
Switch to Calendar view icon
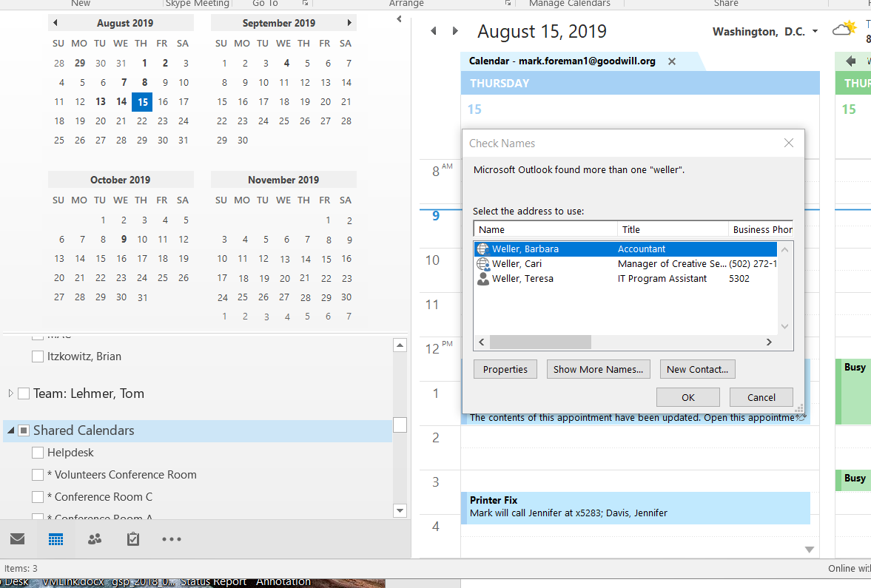(x=56, y=538)
